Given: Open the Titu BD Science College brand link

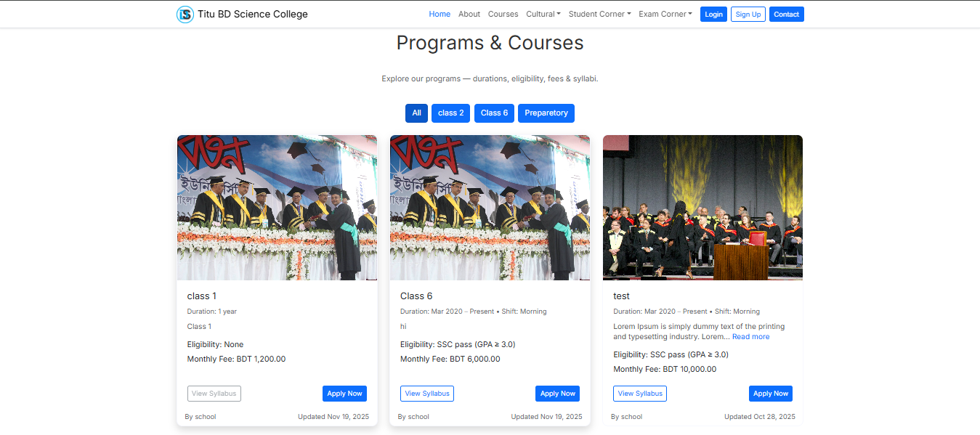Looking at the screenshot, I should tap(242, 15).
